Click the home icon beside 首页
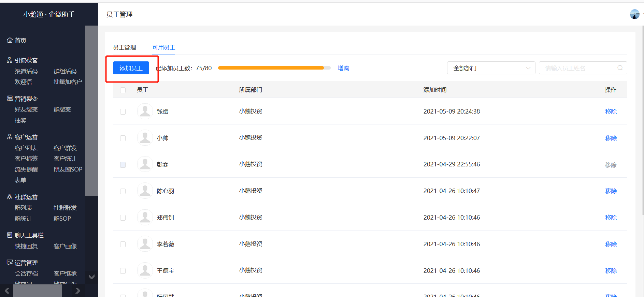 click(10, 40)
